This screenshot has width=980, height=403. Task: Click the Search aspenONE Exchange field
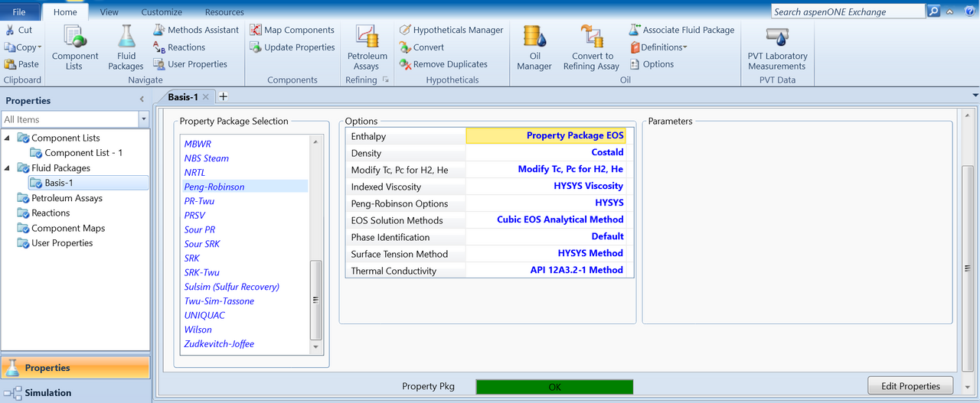tap(848, 11)
